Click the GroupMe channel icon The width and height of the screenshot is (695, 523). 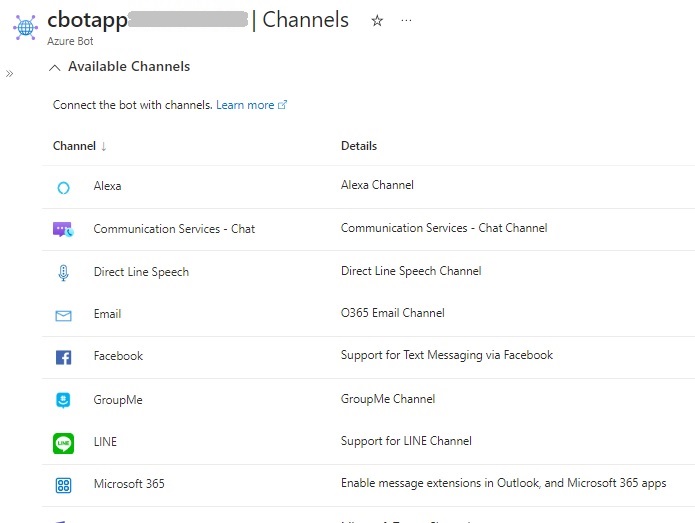coord(63,400)
